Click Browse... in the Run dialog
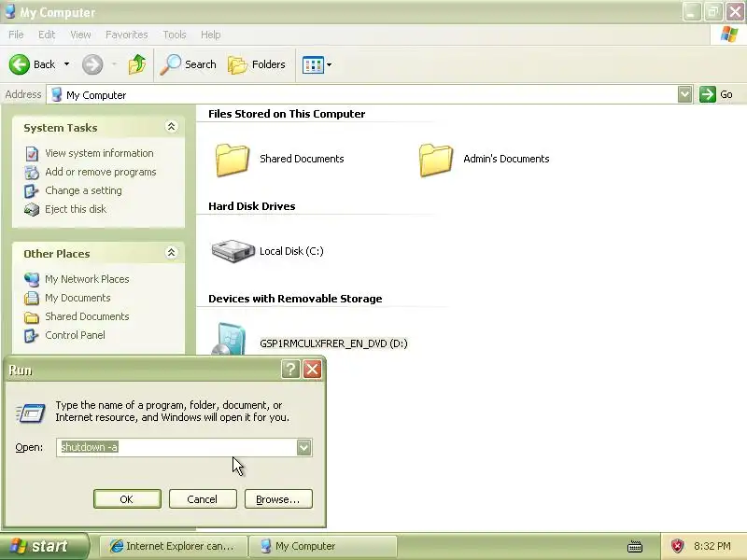This screenshot has height=560, width=747. point(278,499)
